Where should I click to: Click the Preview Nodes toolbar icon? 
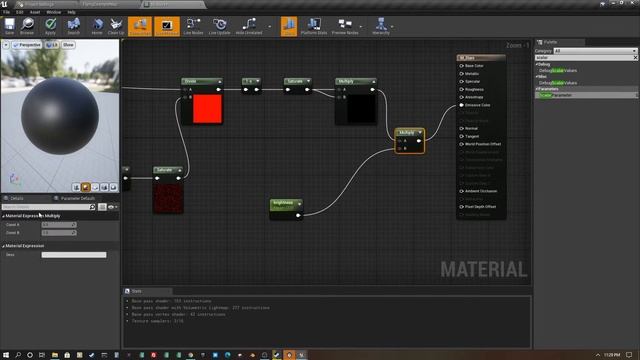pos(345,26)
